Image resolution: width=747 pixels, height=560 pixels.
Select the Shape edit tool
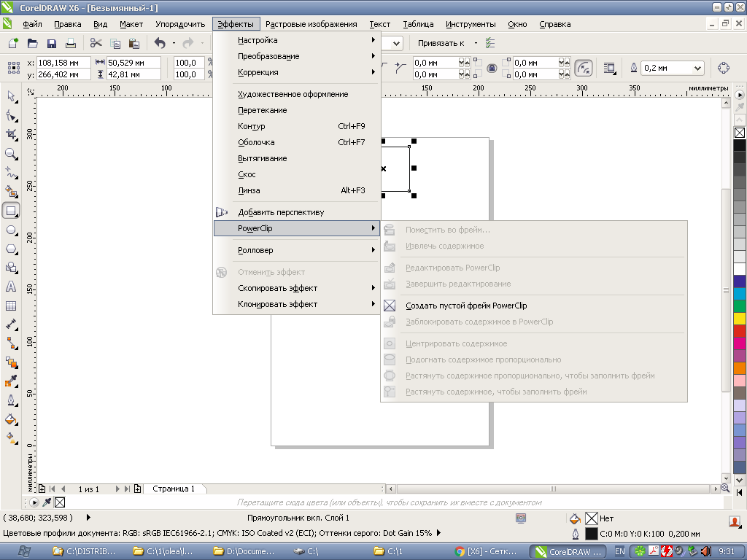coord(11,116)
